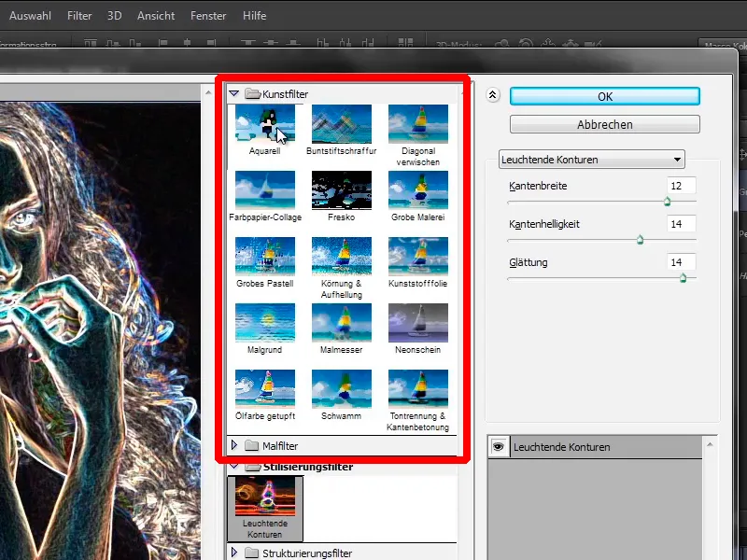The width and height of the screenshot is (747, 560).
Task: Click the Kantenbreite slider handle
Action: [x=668, y=202]
